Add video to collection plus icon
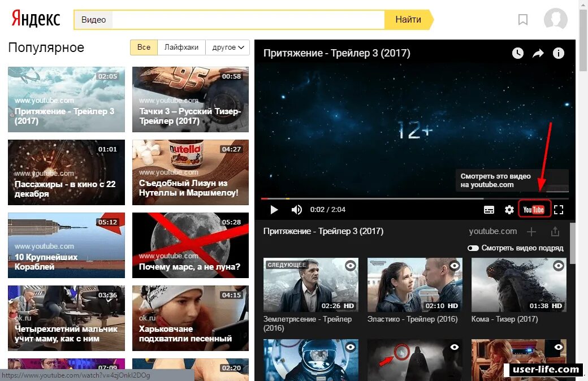This screenshot has height=381, width=588. click(531, 232)
